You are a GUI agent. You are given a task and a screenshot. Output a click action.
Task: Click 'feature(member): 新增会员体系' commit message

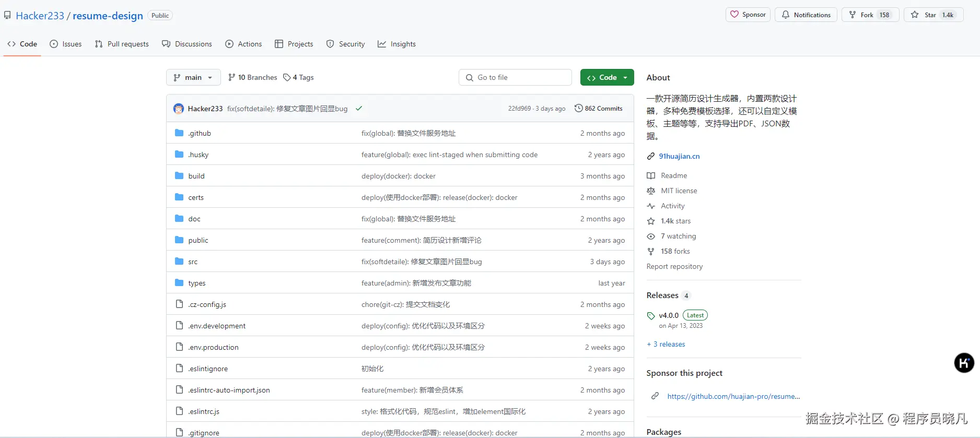click(x=412, y=390)
